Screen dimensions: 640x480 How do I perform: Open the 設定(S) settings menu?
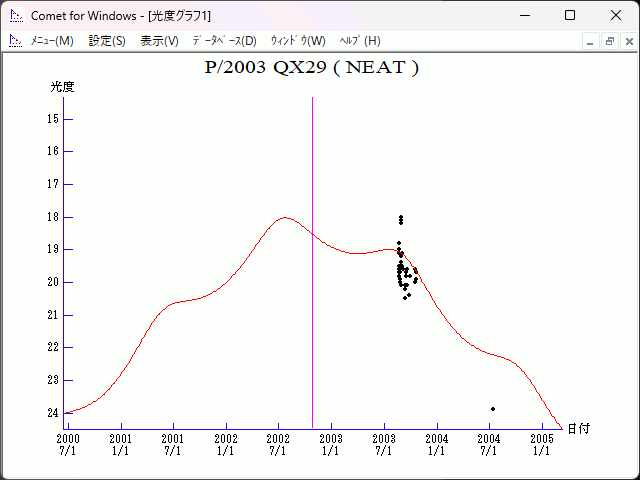pyautogui.click(x=107, y=41)
